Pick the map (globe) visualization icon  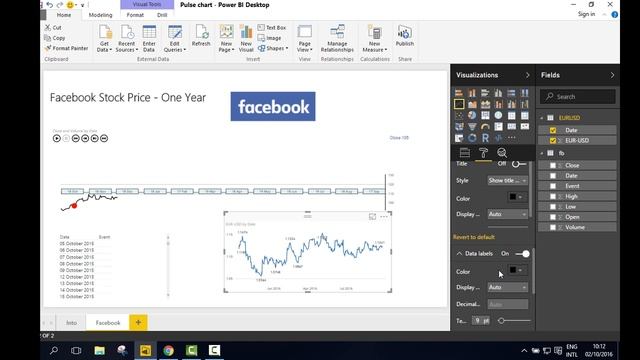click(x=498, y=116)
